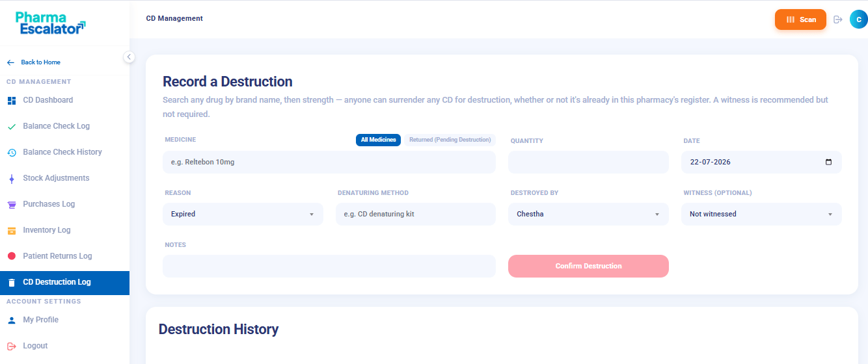Viewport: 868px width, 364px height.
Task: Click the Balance Check Log checkmark icon
Action: point(12,127)
